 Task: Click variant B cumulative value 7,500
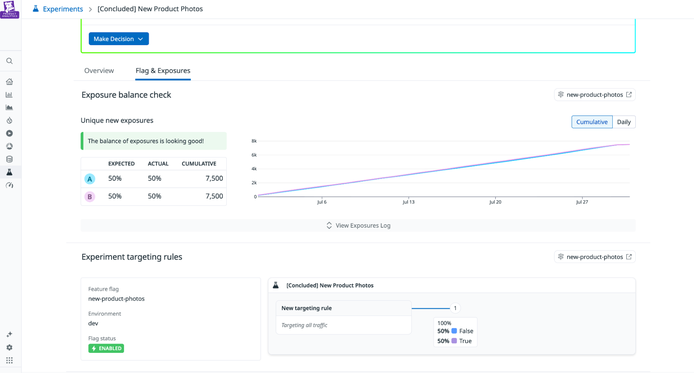214,196
